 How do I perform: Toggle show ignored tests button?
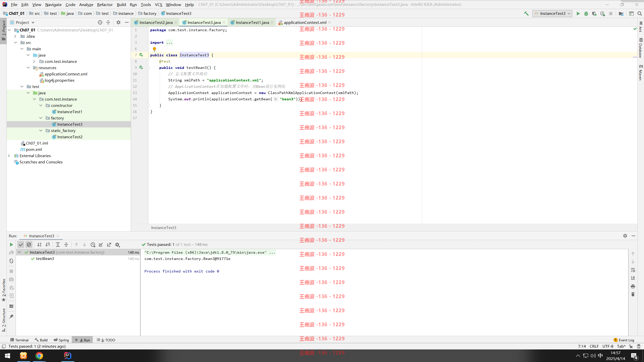coord(29,245)
